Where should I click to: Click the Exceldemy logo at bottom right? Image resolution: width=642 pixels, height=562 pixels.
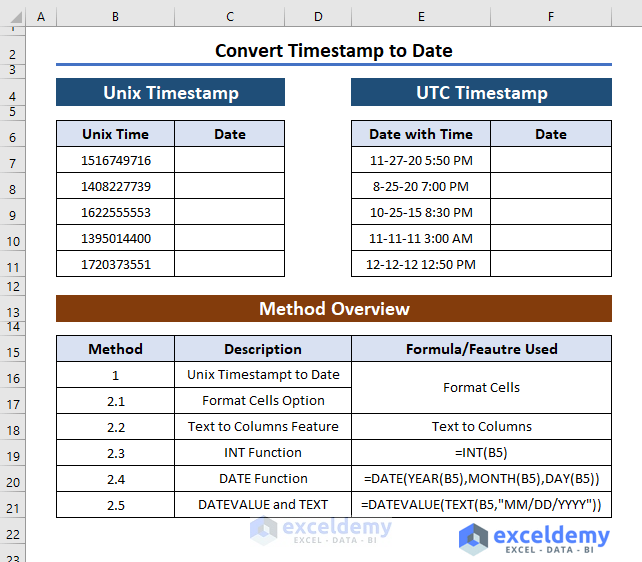pos(534,539)
